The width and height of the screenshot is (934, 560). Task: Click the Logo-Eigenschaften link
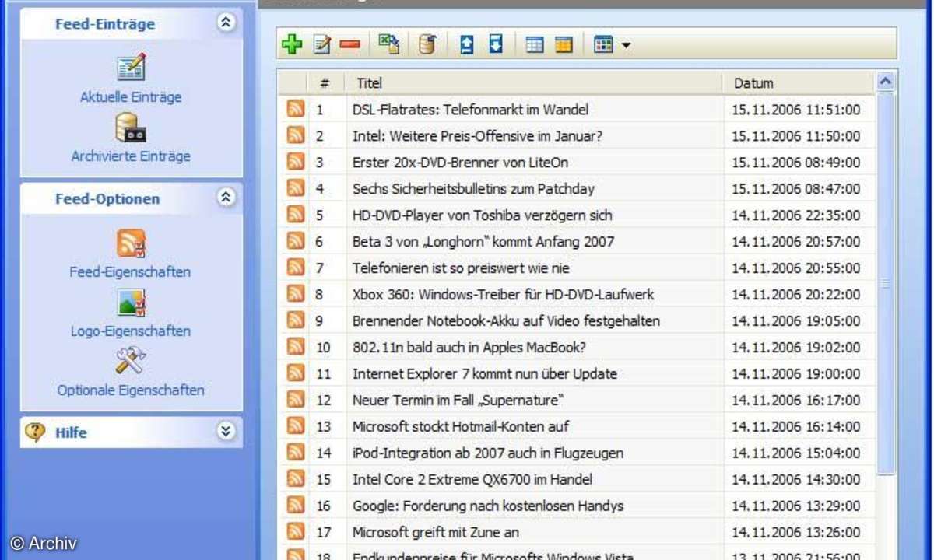coord(131,331)
